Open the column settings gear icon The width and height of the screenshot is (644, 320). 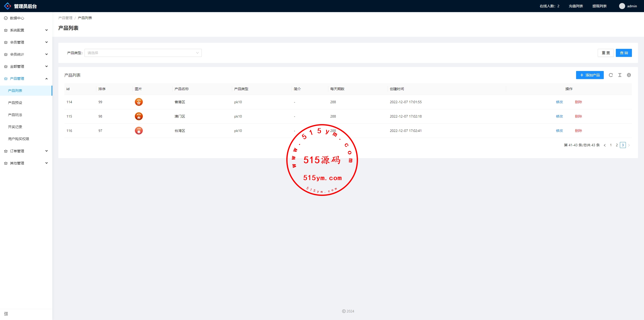coord(629,75)
